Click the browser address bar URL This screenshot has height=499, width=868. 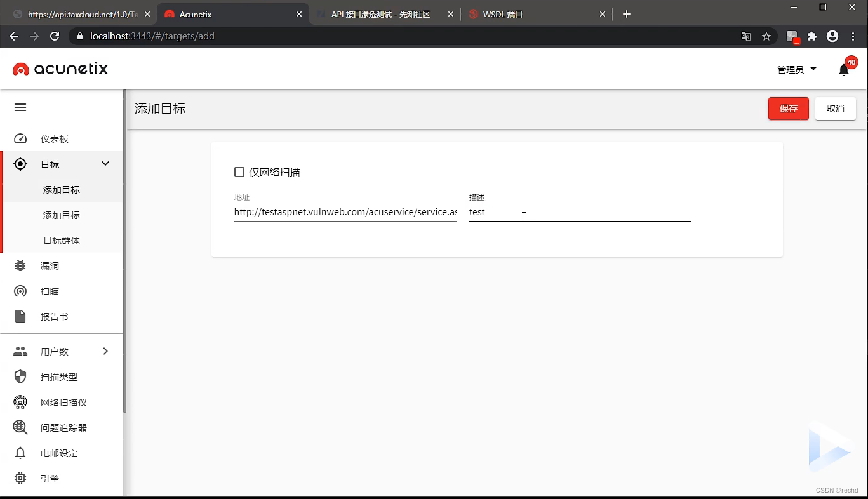(x=152, y=36)
